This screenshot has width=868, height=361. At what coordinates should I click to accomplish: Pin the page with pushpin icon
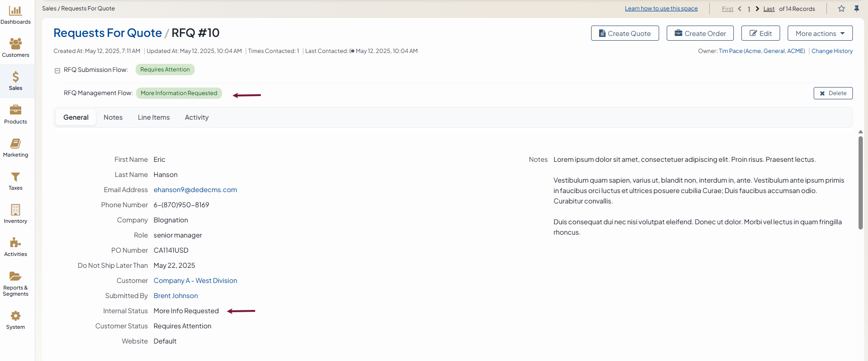coord(857,9)
